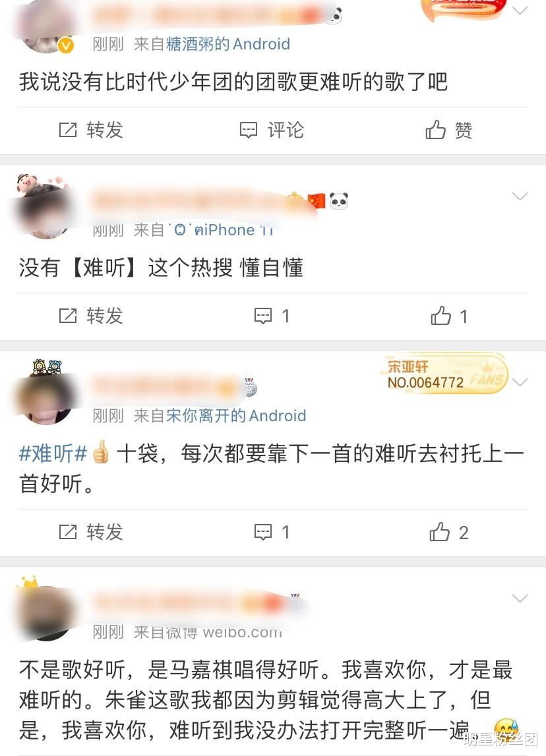The height and width of the screenshot is (756, 546).
Task: Like the #难听# post with 2 likes
Action: click(x=449, y=533)
